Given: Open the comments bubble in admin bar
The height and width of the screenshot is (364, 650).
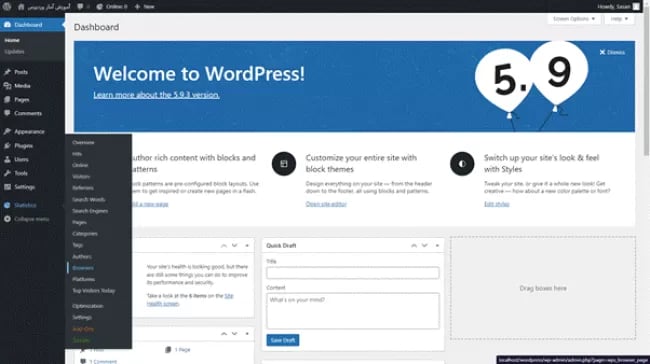Looking at the screenshot, I should 80,7.
